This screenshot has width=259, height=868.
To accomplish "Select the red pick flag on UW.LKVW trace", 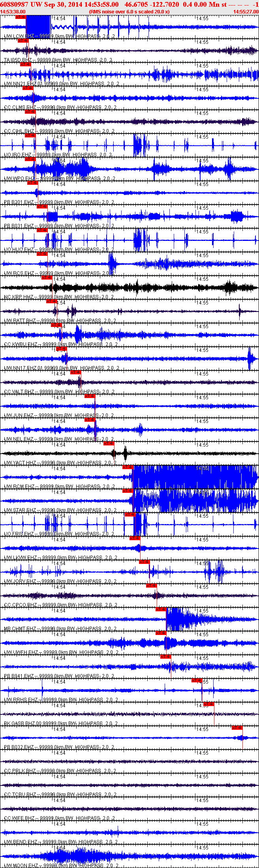I will [135, 538].
